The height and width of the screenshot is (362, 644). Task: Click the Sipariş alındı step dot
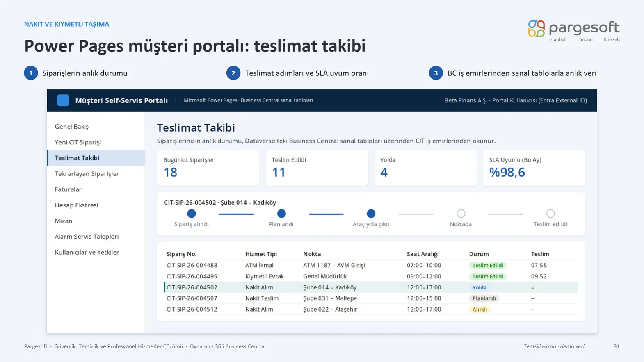(x=192, y=214)
